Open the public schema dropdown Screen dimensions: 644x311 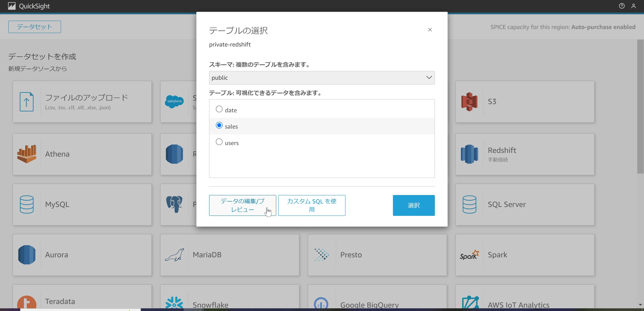322,78
